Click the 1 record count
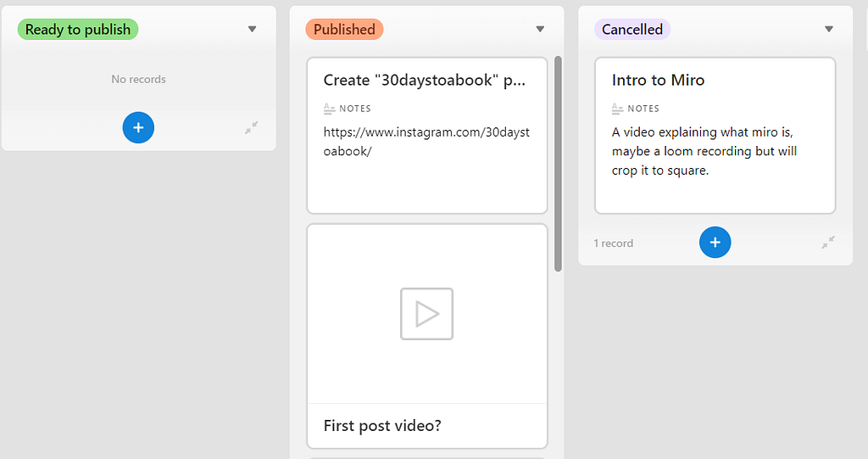This screenshot has width=868, height=459. point(614,243)
